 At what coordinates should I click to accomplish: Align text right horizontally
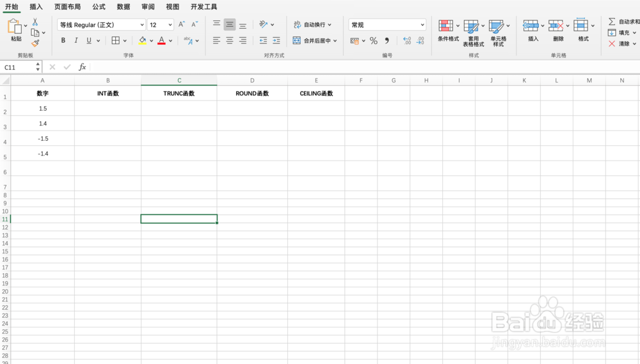point(243,40)
